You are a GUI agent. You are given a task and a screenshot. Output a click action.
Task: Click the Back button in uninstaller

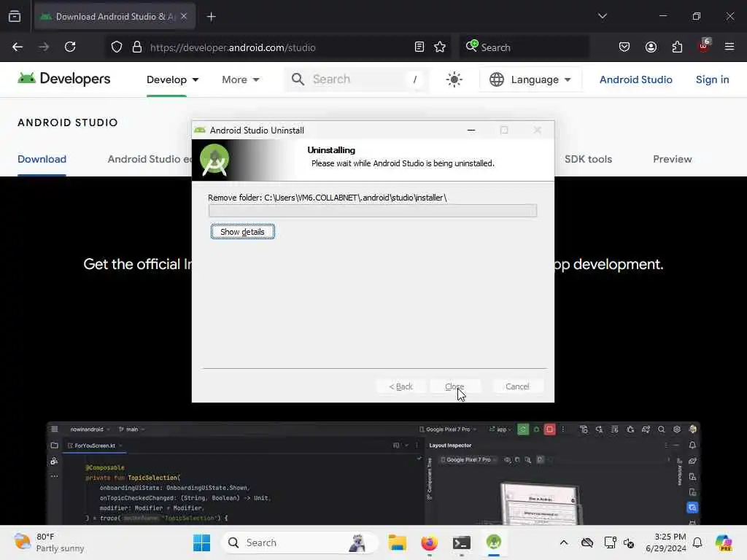pyautogui.click(x=400, y=386)
